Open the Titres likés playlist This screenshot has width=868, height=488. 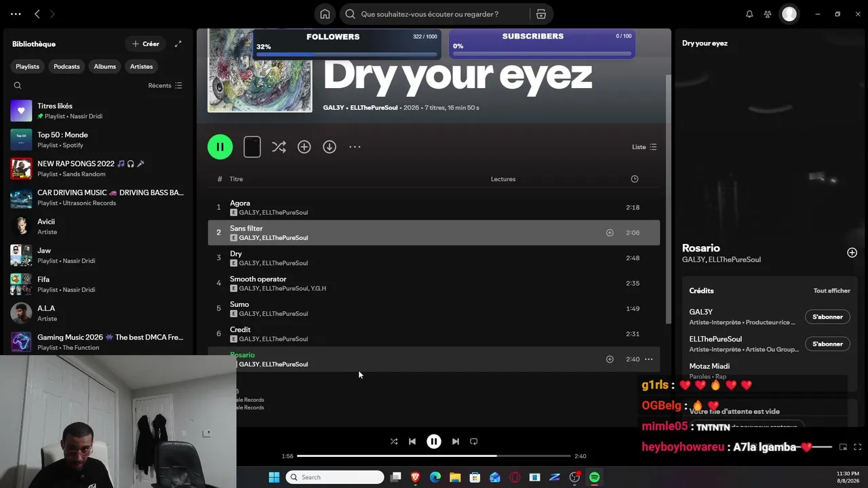98,110
